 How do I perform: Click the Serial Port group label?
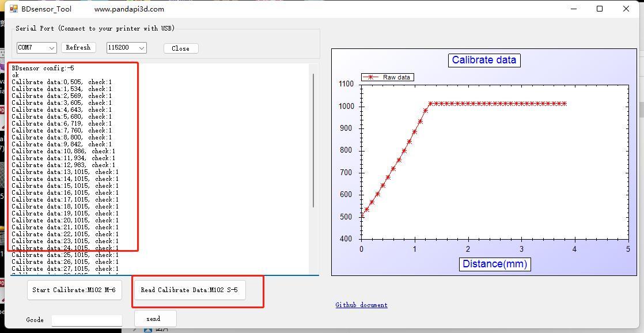tap(95, 28)
